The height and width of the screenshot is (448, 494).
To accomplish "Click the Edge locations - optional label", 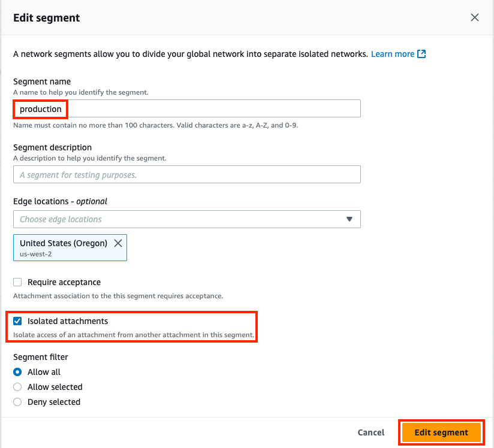I will pyautogui.click(x=60, y=201).
